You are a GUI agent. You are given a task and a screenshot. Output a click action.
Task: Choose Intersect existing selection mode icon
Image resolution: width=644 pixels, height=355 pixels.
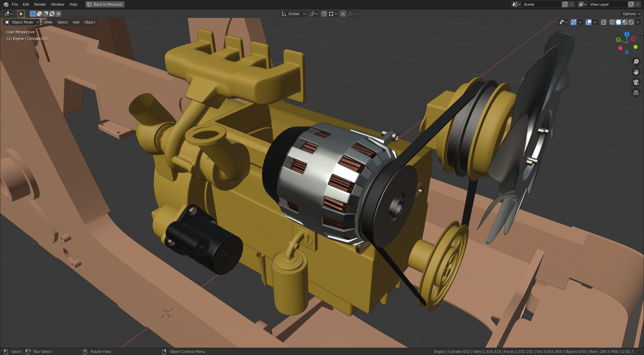(x=58, y=14)
